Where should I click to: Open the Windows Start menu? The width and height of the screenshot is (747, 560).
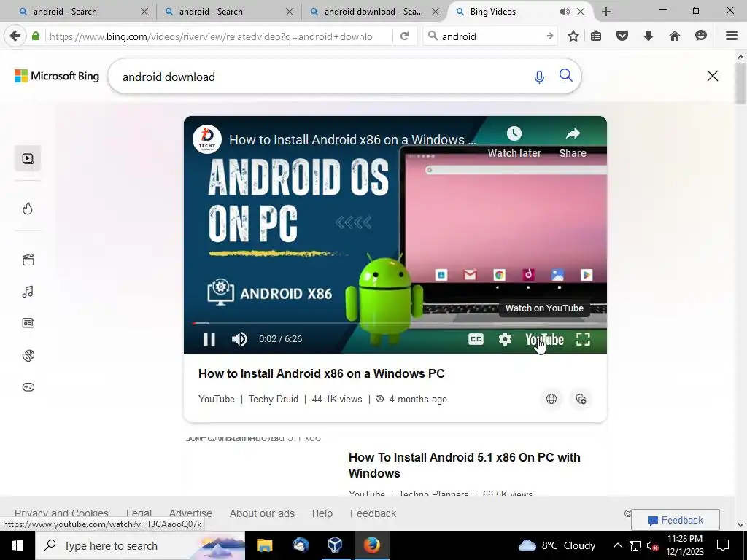18,545
